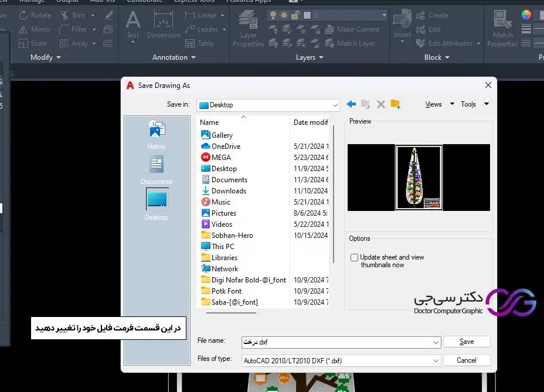Open the layer name dropdown list

coord(384,15)
